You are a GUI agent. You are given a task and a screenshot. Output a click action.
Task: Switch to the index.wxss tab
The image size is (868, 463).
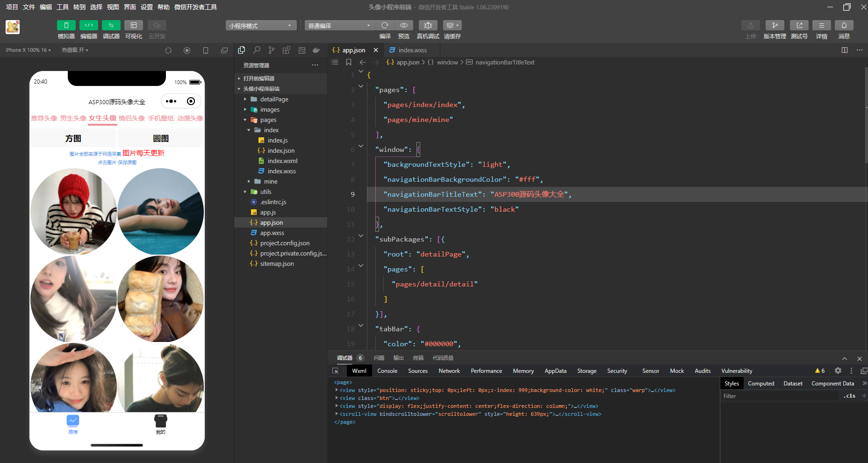(x=412, y=50)
